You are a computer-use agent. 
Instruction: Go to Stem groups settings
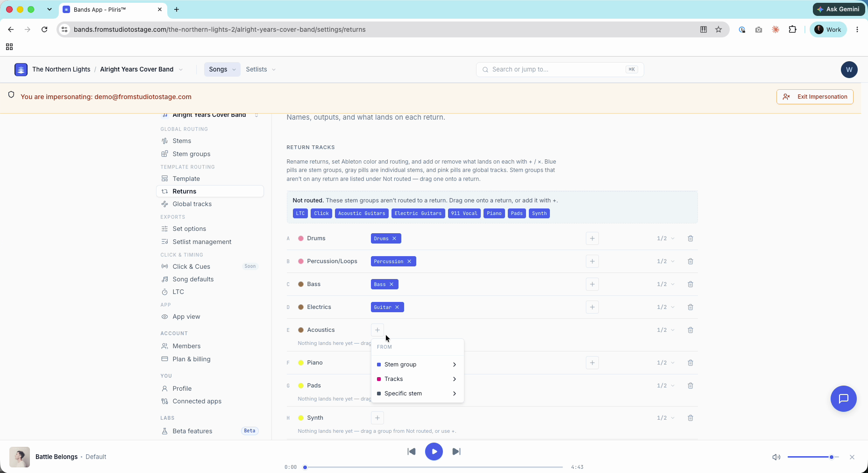(210, 154)
